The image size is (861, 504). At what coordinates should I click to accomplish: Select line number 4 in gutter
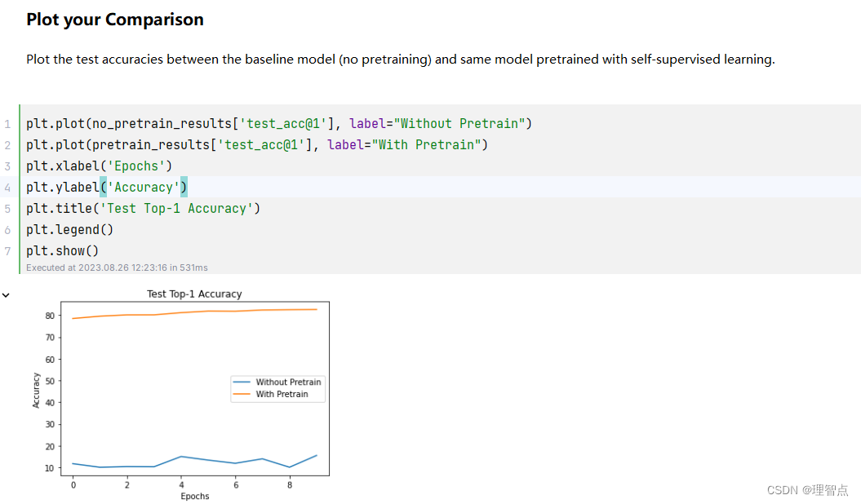coord(7,188)
